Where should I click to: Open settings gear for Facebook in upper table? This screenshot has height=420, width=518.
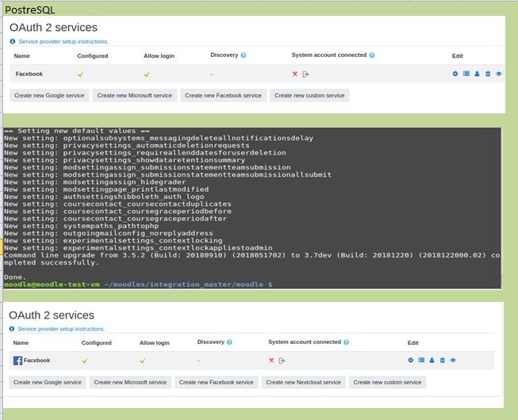pyautogui.click(x=455, y=74)
